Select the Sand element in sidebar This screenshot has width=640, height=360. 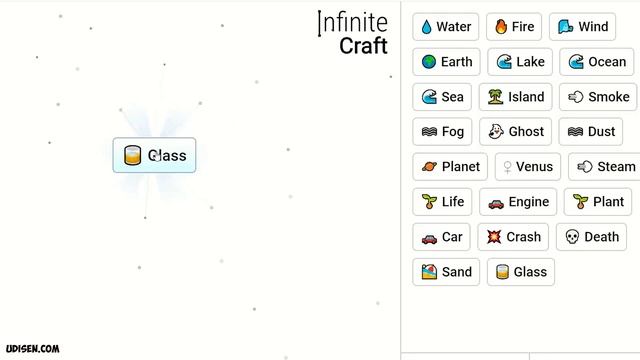tap(446, 272)
